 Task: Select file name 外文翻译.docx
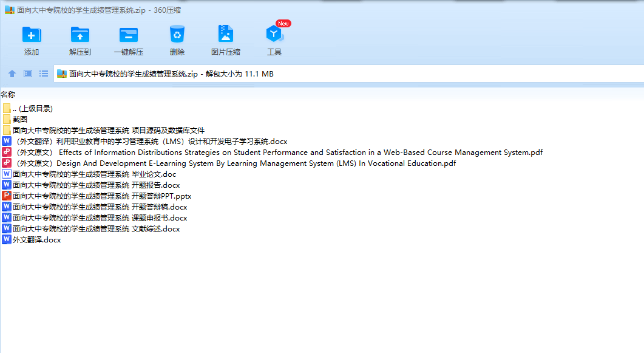(36, 240)
